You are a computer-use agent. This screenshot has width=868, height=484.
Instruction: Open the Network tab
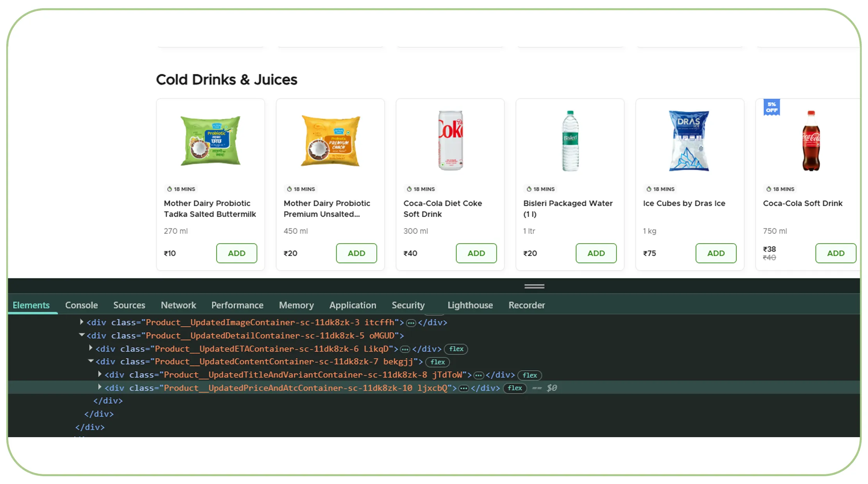[x=178, y=305]
